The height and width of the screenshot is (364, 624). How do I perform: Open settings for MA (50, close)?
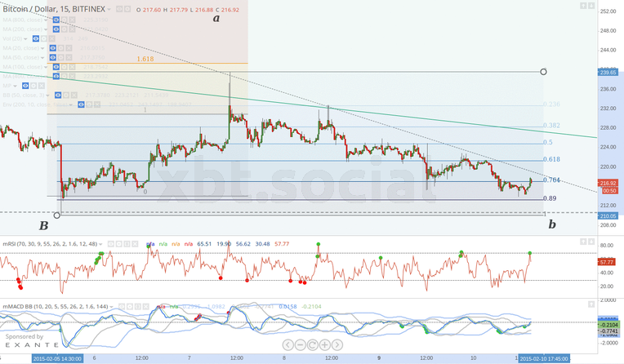pos(62,57)
